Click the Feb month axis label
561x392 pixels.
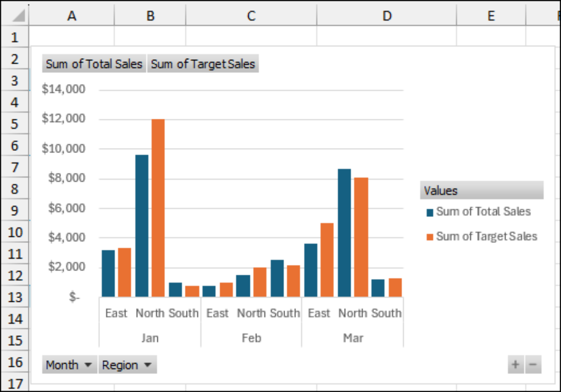(252, 338)
